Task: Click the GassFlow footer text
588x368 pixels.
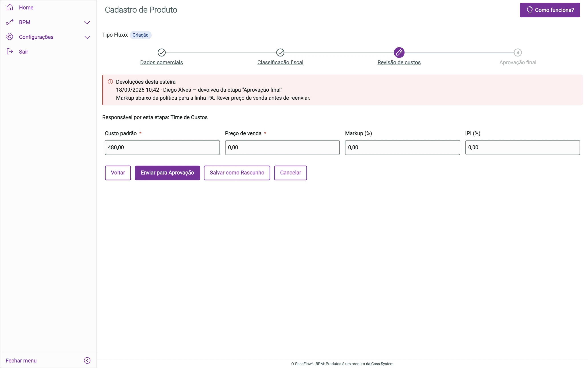Action: click(342, 364)
